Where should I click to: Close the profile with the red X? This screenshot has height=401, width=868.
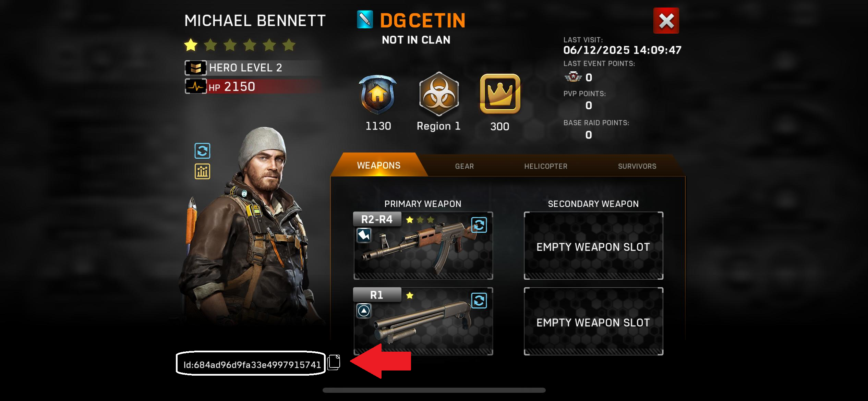pos(666,21)
